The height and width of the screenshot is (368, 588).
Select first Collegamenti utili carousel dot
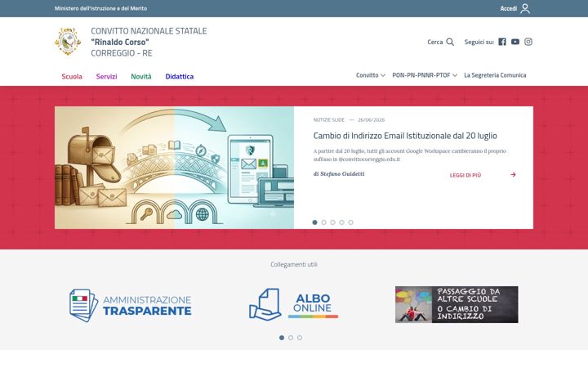pyautogui.click(x=282, y=338)
